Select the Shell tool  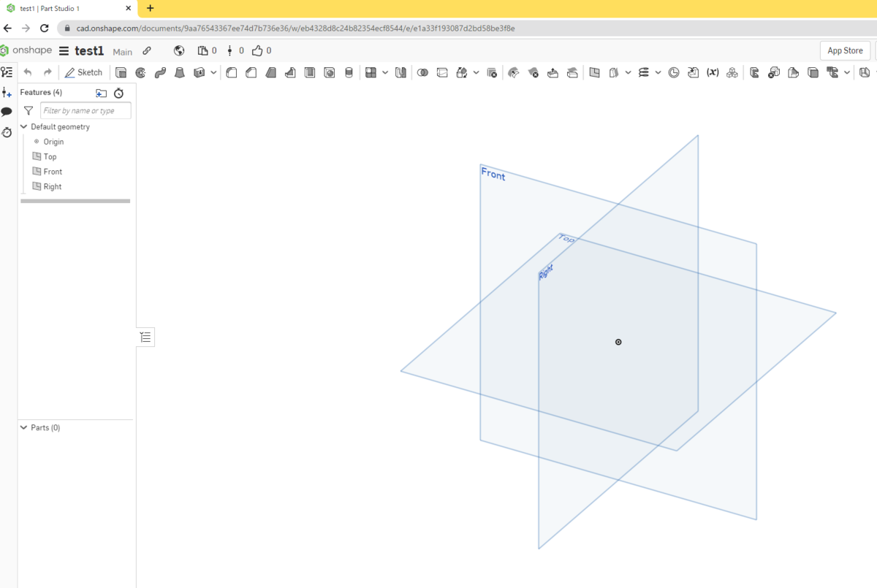click(310, 72)
